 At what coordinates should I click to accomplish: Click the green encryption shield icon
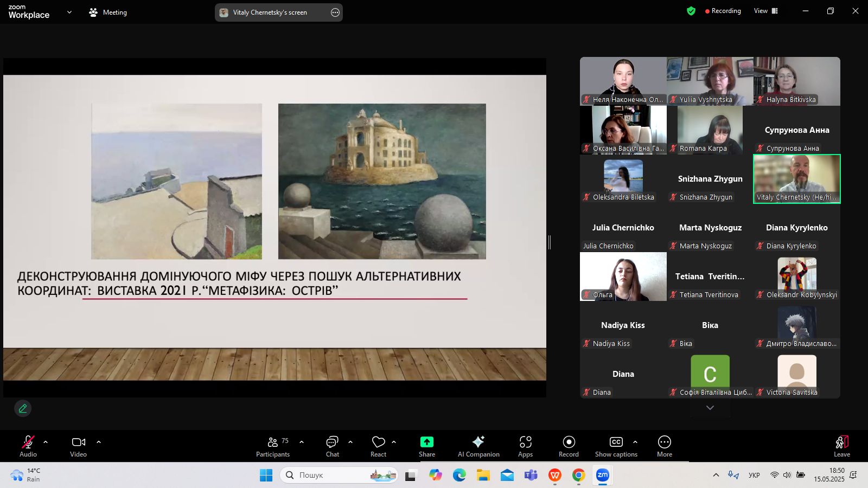[691, 11]
